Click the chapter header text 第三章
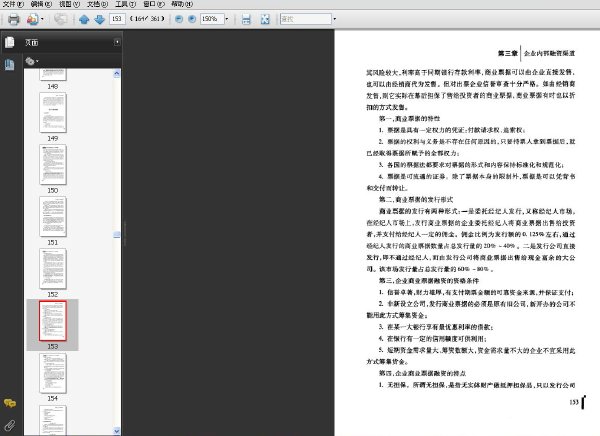This screenshot has height=436, width=600. [507, 53]
